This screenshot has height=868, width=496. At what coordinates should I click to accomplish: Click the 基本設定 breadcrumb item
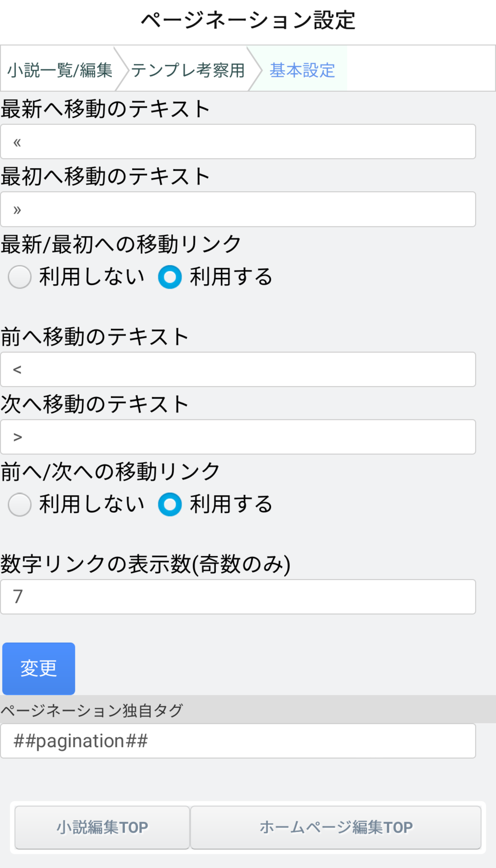point(302,70)
